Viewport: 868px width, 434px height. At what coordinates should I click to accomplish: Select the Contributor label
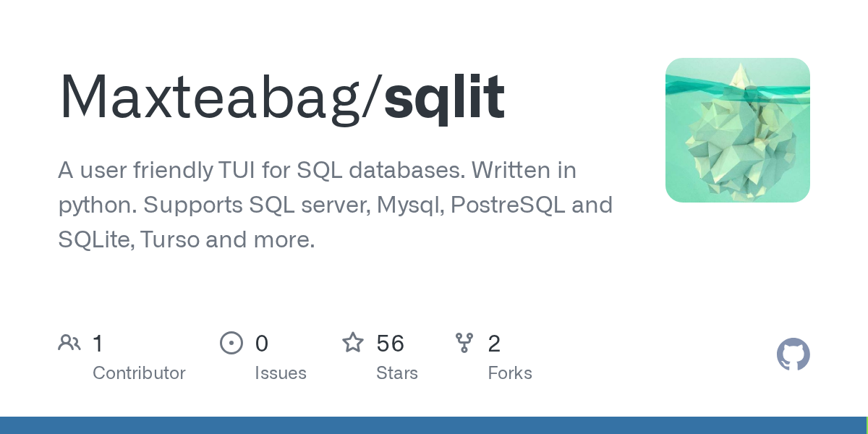(x=139, y=373)
